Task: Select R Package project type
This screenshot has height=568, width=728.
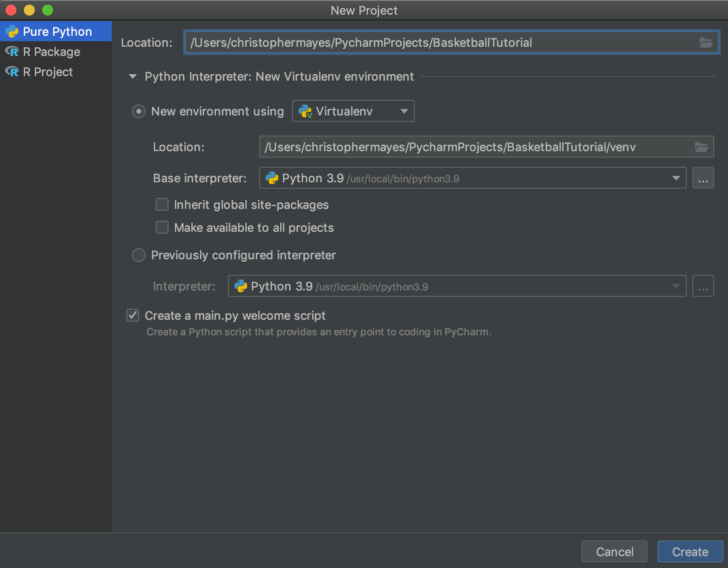Action: [x=51, y=52]
